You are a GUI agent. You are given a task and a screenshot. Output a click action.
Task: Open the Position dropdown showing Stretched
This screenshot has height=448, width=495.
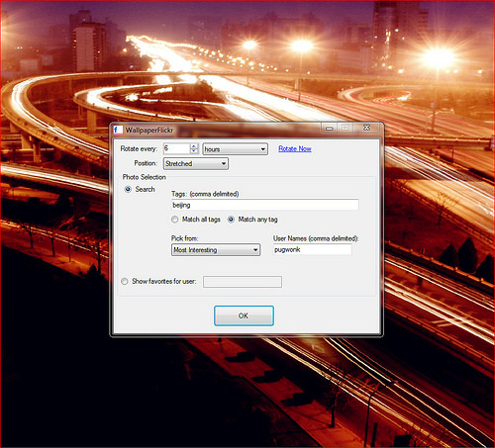(x=196, y=163)
